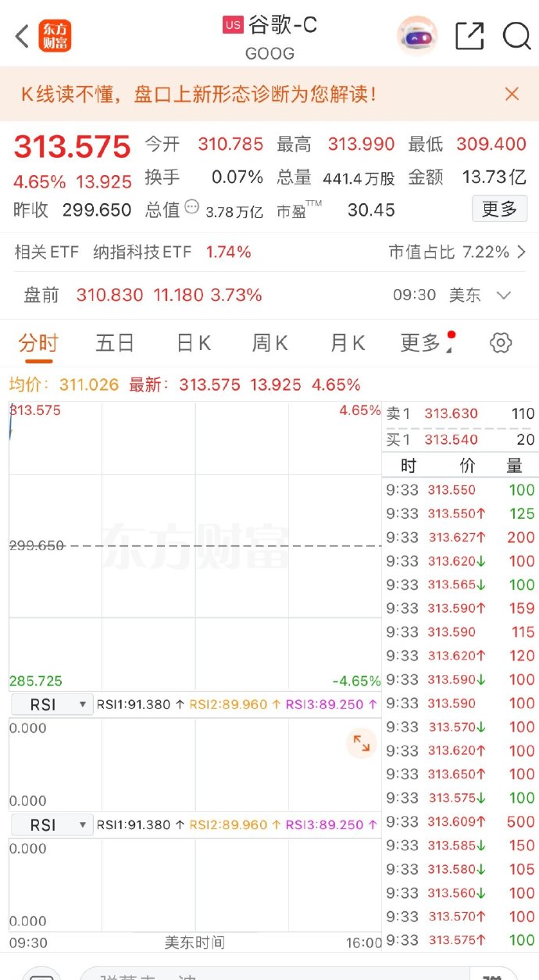Open the chart settings gear icon
Screen dimensions: 539x980
(x=500, y=342)
